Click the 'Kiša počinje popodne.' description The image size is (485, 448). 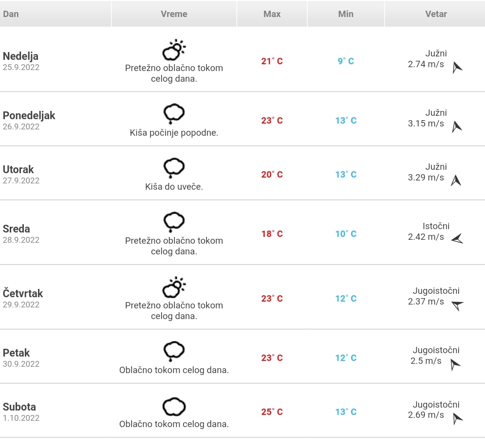(x=174, y=132)
